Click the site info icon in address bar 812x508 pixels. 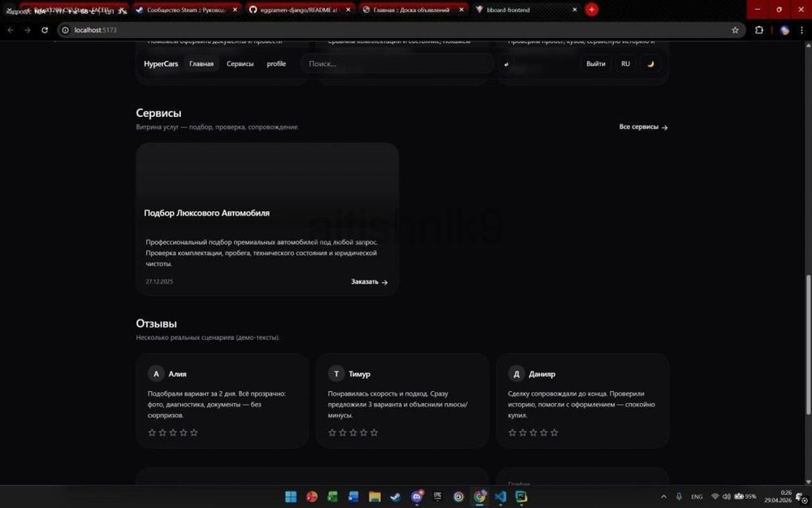click(65, 30)
